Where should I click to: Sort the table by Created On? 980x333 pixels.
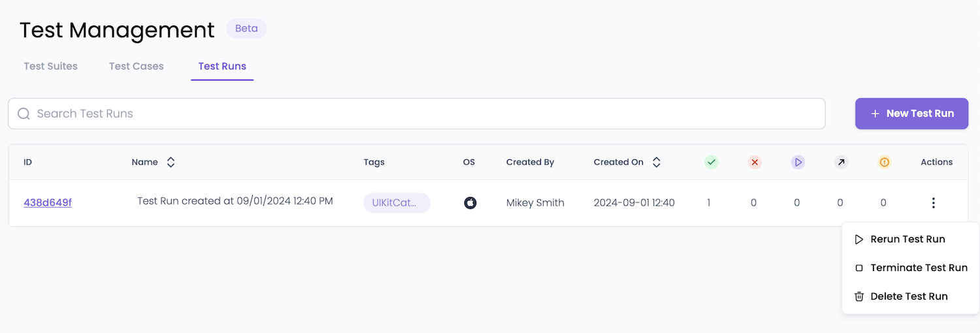tap(657, 162)
